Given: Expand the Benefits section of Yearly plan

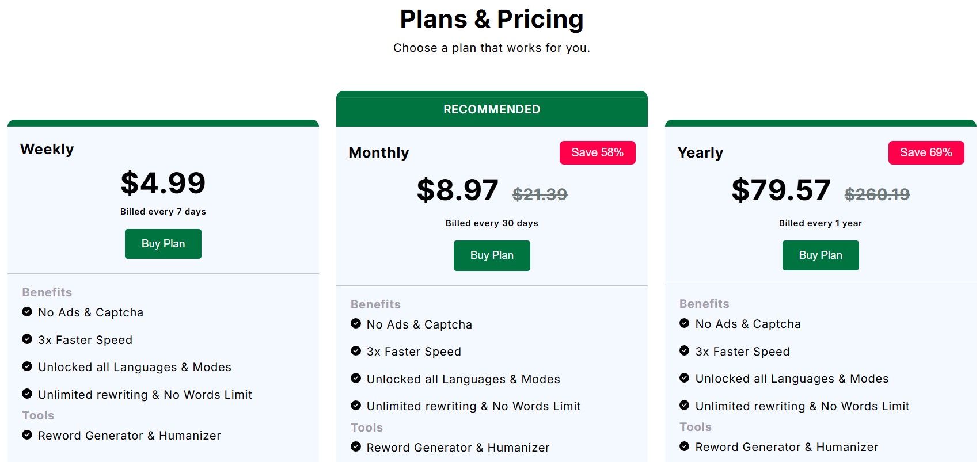Looking at the screenshot, I should tap(704, 303).
